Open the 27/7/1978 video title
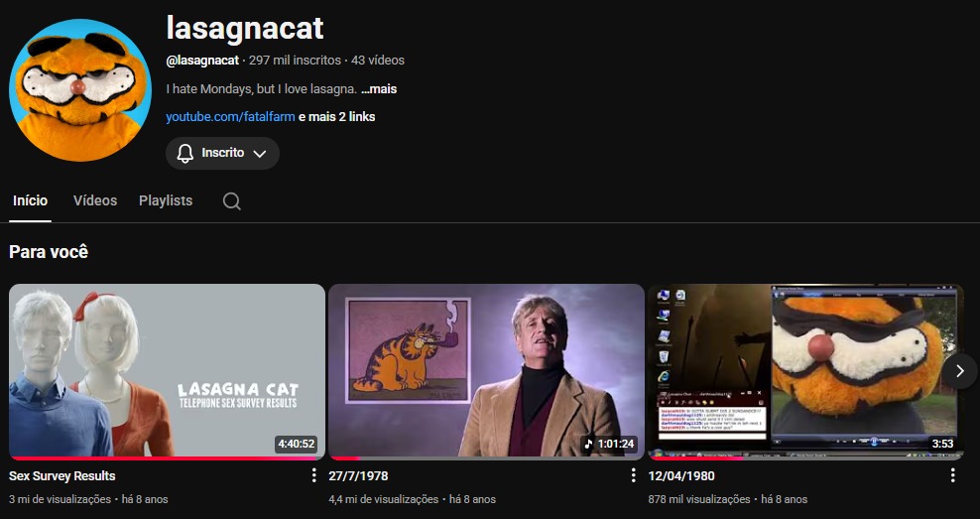 point(358,476)
